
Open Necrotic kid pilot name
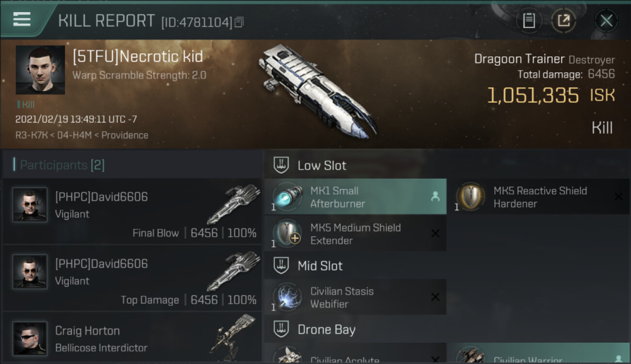click(137, 57)
